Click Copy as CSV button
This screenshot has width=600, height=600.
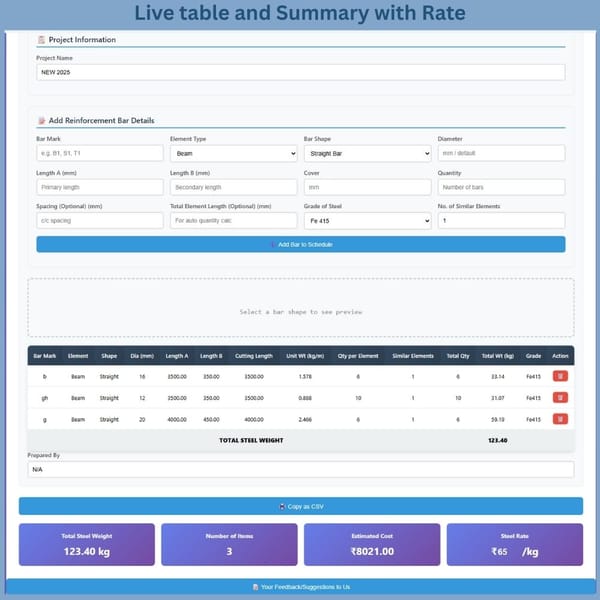[300, 506]
